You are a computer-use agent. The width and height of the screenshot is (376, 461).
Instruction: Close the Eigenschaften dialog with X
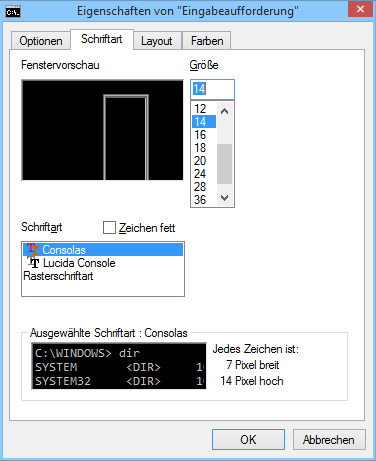360,9
